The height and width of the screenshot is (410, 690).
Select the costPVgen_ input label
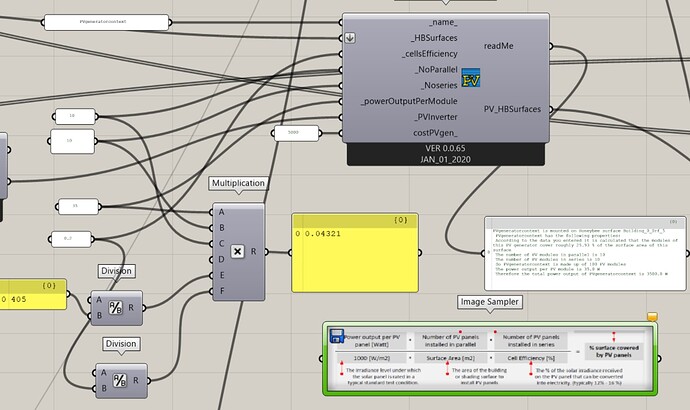coord(435,133)
